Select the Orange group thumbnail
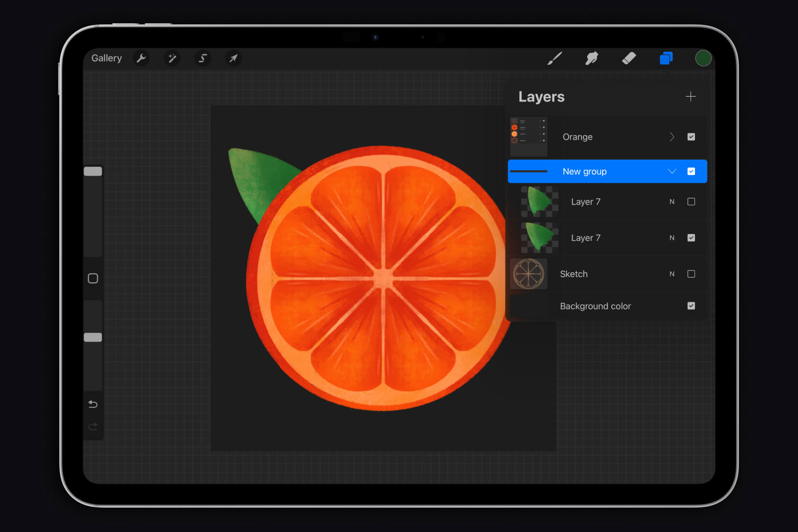 (x=529, y=136)
